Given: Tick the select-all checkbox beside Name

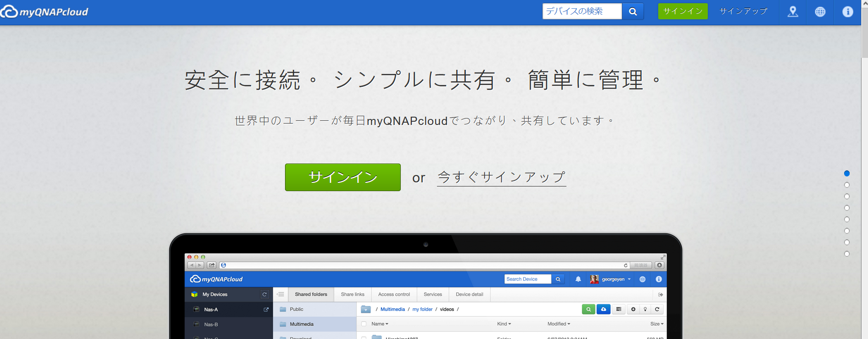Looking at the screenshot, I should click(364, 324).
